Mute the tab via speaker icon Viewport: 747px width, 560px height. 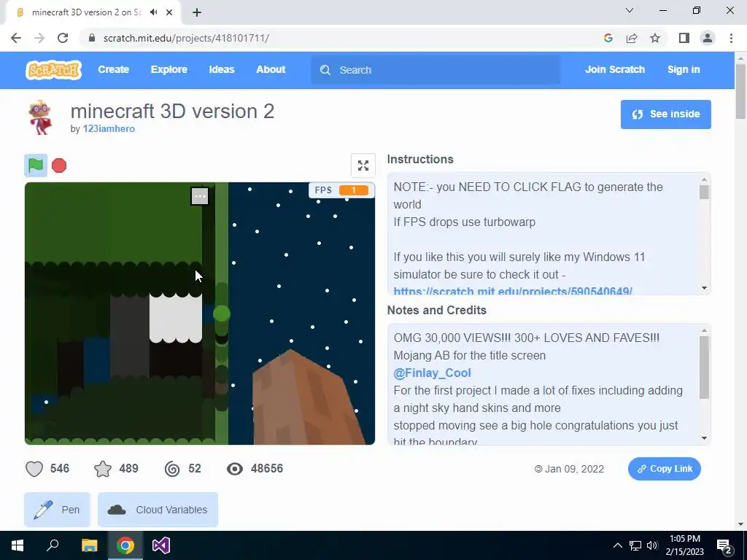coord(153,12)
